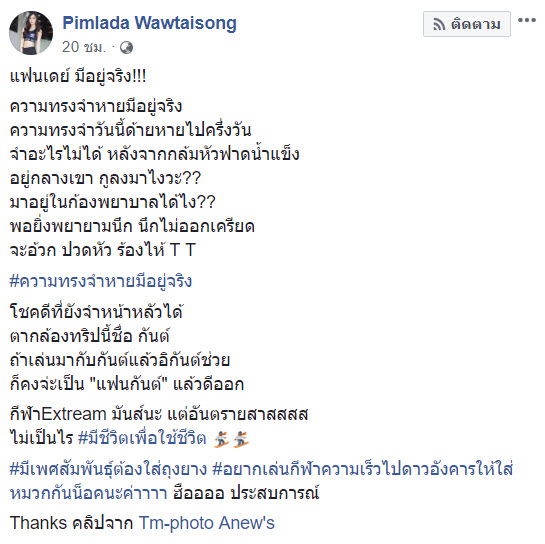545x544 pixels.
Task: Open hashtag #มีเพศสัมพันธุ์ต้องใส่ถุงยาง
Action: [108, 470]
